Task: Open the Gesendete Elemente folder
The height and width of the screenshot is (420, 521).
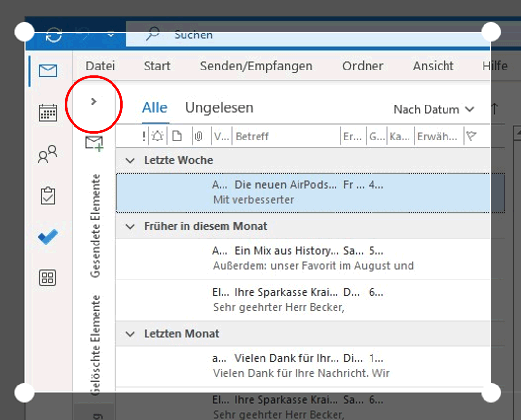Action: [x=95, y=225]
